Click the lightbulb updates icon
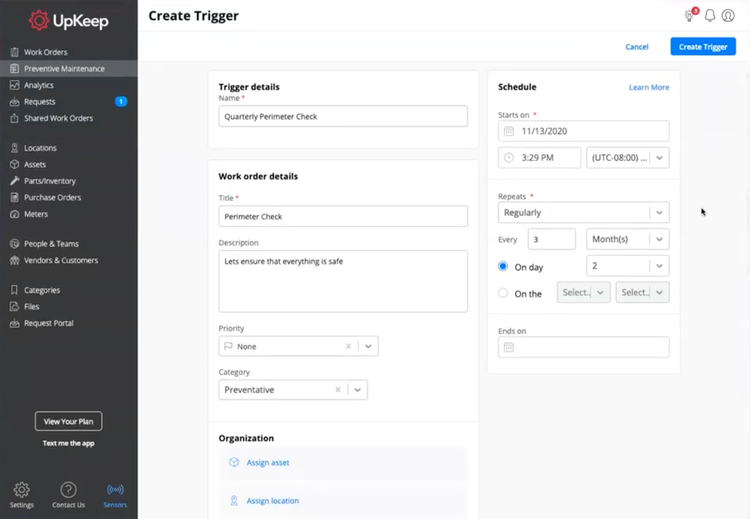Viewport: 750px width, 519px height. click(689, 16)
